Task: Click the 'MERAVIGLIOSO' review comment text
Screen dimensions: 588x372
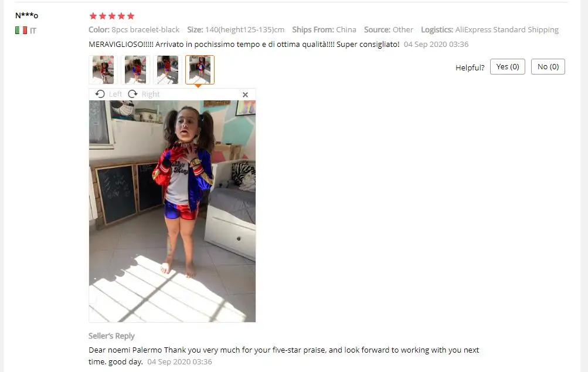Action: coord(244,44)
